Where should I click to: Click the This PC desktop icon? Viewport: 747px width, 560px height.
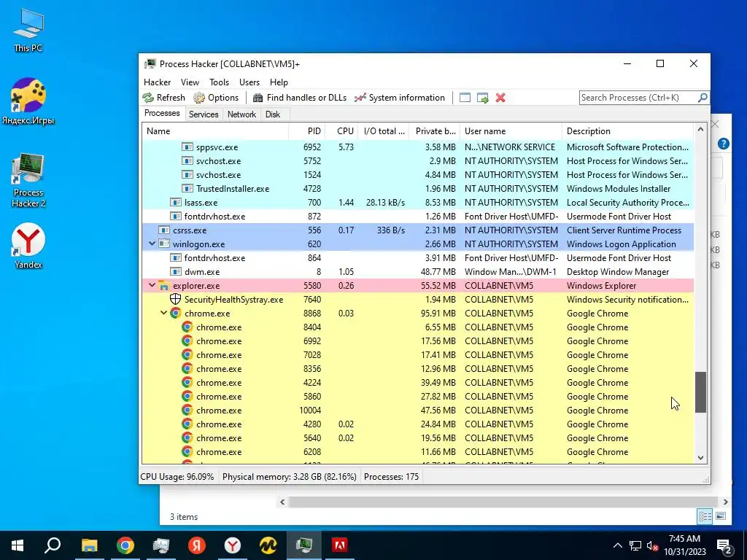point(28,30)
